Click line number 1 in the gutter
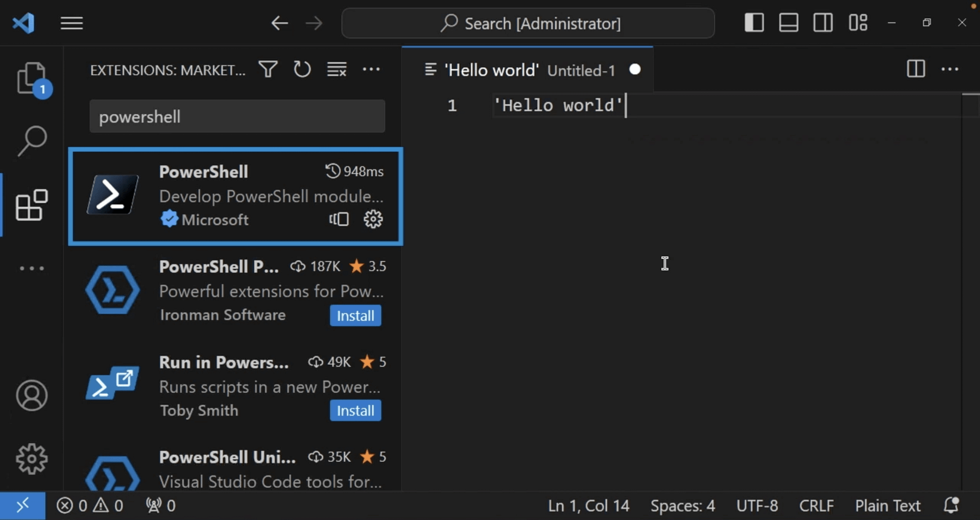980x520 pixels. pyautogui.click(x=452, y=106)
